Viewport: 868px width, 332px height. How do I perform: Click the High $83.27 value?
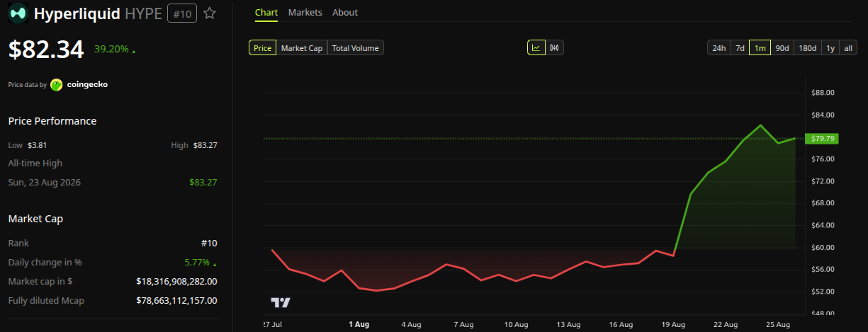tap(205, 145)
